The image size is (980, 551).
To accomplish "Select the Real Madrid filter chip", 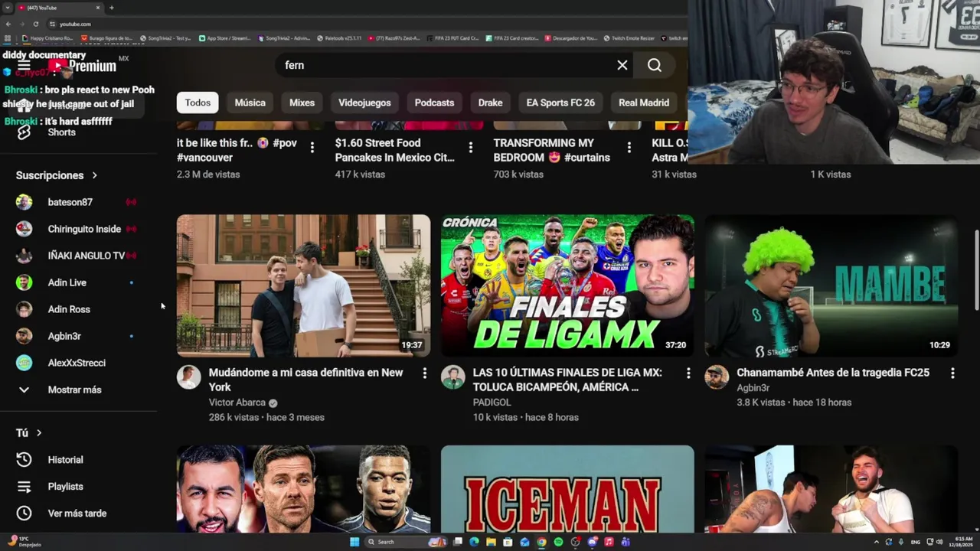I will pos(644,103).
